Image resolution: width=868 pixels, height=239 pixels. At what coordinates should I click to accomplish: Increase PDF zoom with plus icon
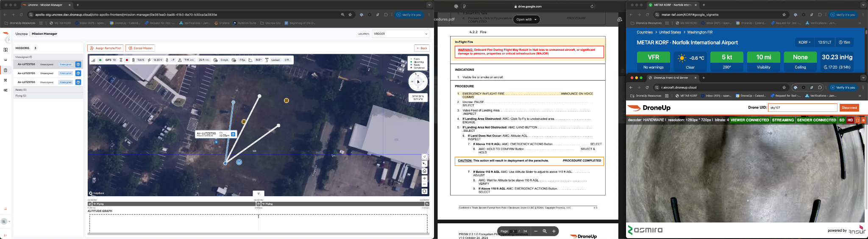point(554,231)
